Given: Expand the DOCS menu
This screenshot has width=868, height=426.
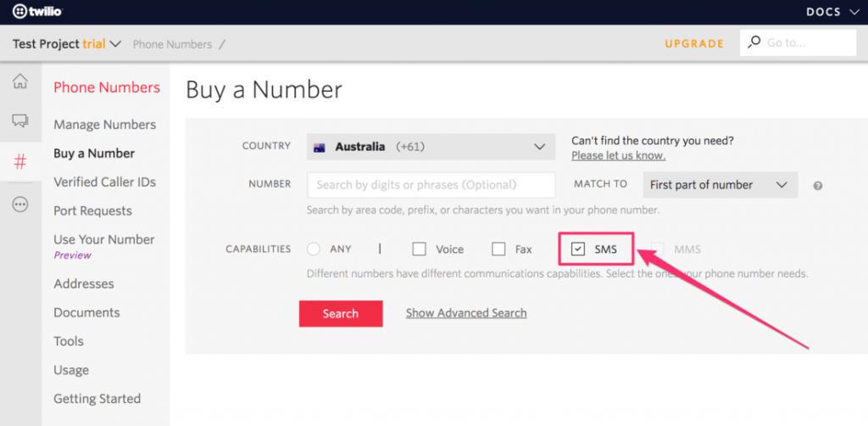Looking at the screenshot, I should coord(831,12).
